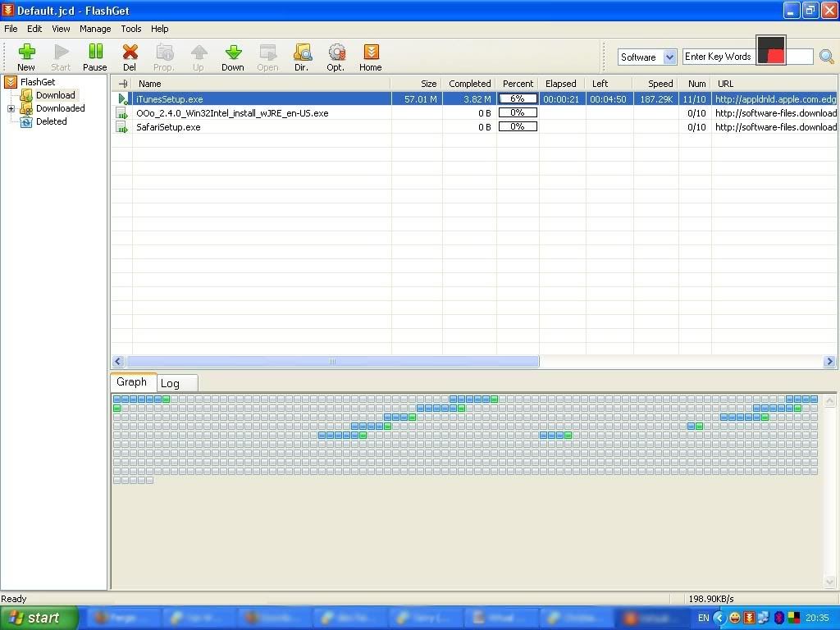Click the Enter Key Words search field
The height and width of the screenshot is (630, 840).
tap(748, 57)
